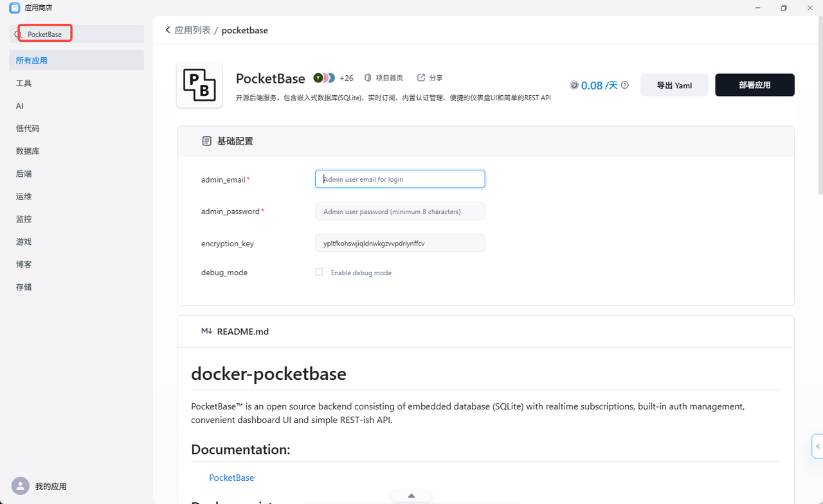Click 应用列表 breadcrumb link

[x=193, y=30]
